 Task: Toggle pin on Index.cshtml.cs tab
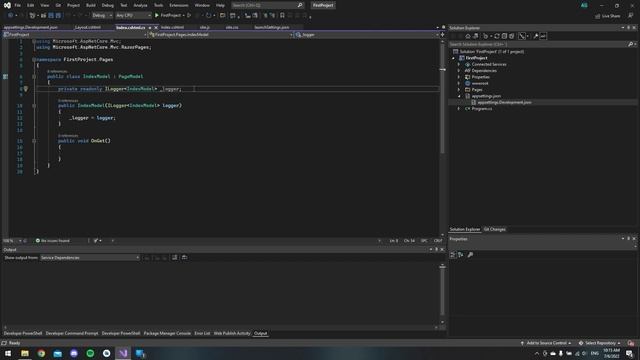tap(150, 27)
